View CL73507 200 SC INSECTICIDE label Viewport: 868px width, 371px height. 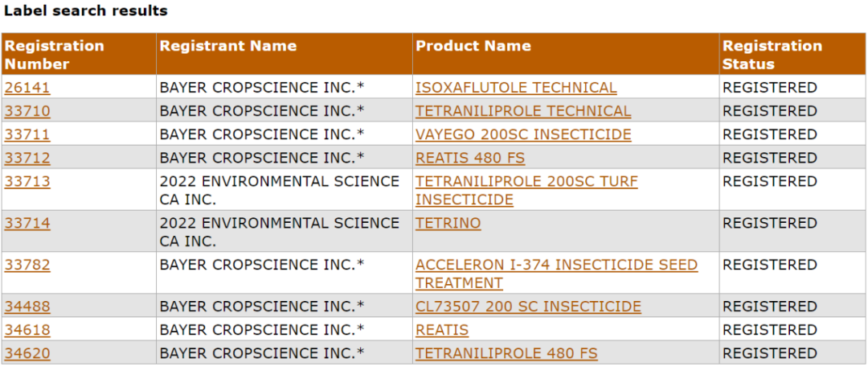[528, 307]
